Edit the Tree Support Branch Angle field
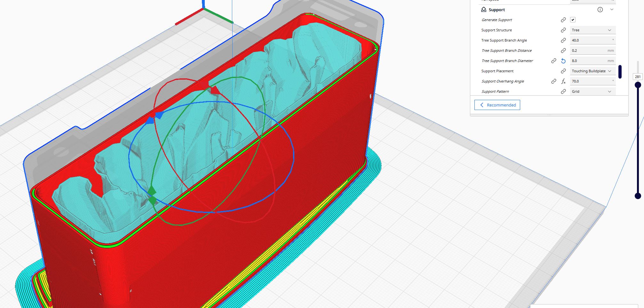 pyautogui.click(x=593, y=40)
